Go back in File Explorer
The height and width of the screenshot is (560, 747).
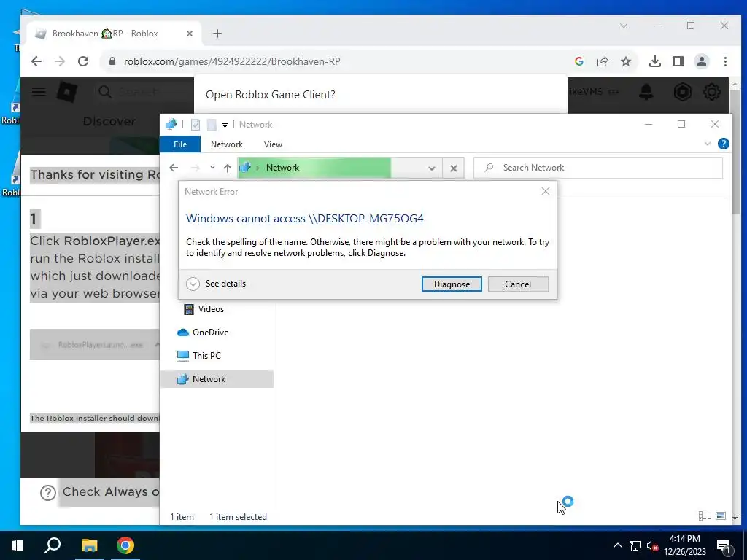click(174, 168)
